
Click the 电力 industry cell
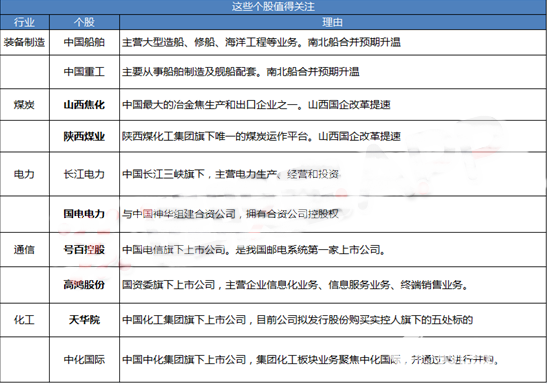coord(24,174)
